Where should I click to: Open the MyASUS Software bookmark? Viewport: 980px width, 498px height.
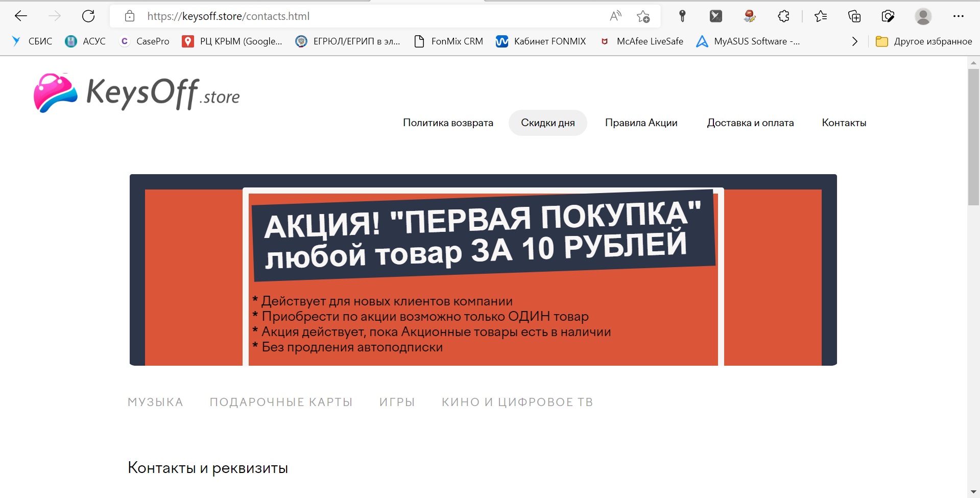[x=748, y=41]
